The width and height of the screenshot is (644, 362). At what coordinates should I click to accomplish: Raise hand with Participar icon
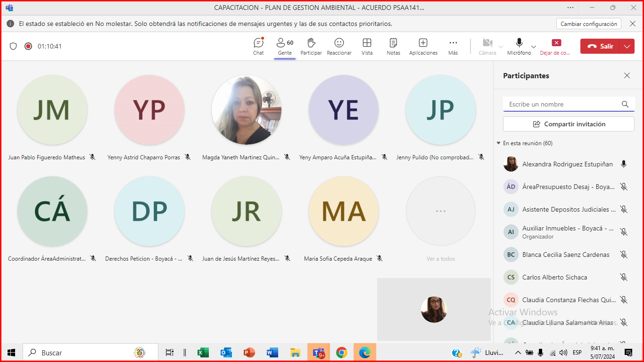point(311,46)
